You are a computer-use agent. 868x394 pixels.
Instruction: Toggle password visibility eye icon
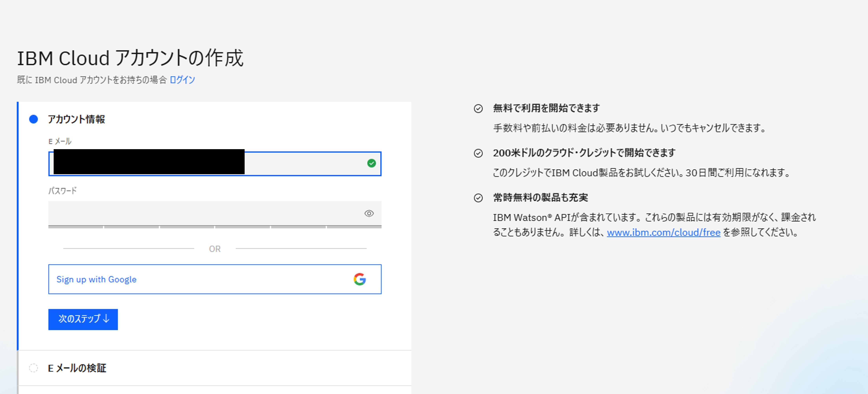369,213
